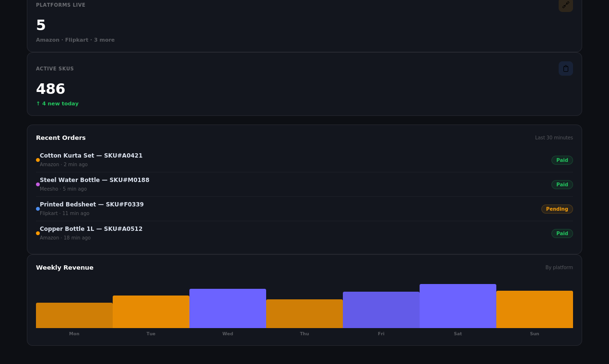The width and height of the screenshot is (609, 364).
Task: Select the Thursday revenue bar
Action: coord(304,314)
